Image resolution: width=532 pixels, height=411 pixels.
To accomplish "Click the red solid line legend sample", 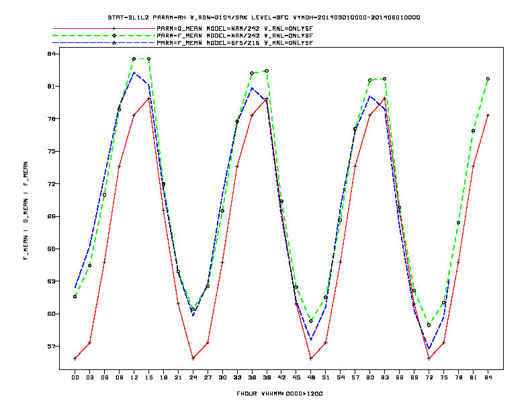I will 104,29.
